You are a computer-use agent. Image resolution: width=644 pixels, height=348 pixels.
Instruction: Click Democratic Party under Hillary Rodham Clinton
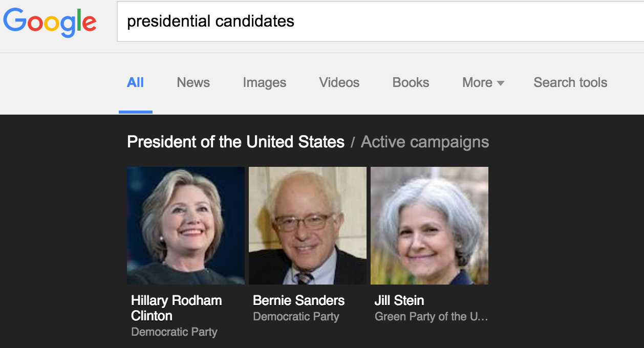[174, 332]
